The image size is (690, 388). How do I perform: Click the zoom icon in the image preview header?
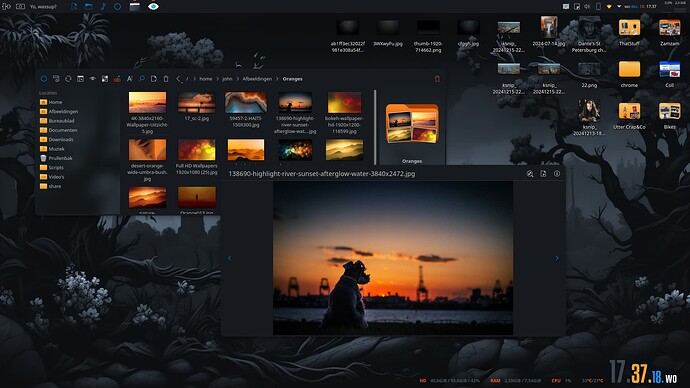pos(530,174)
